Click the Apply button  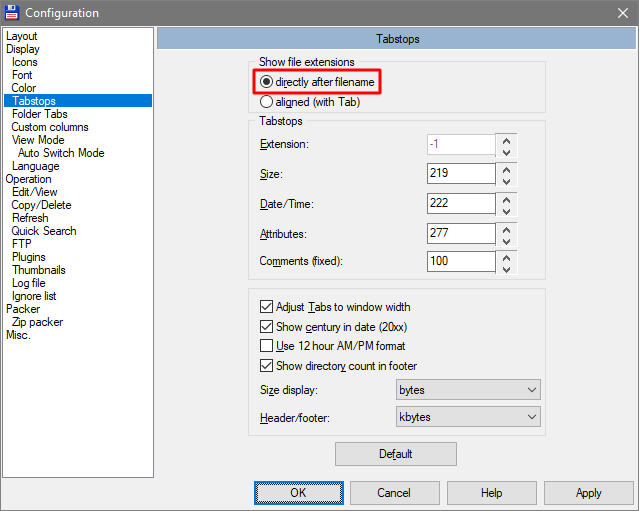tap(588, 493)
